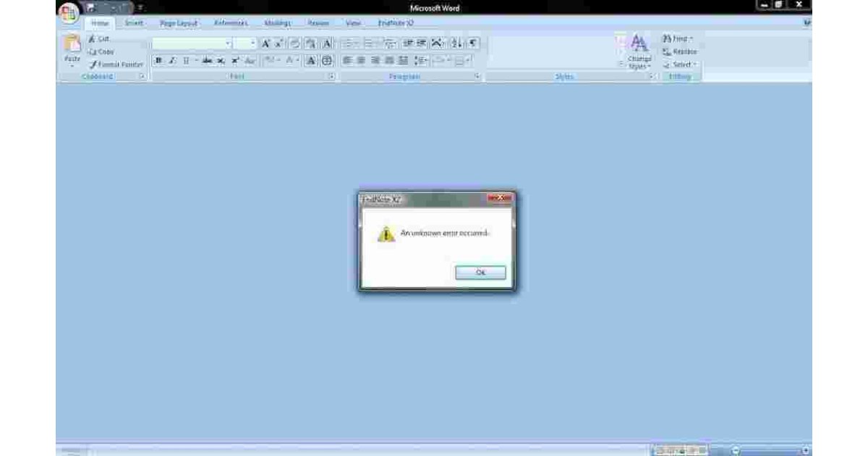This screenshot has height=456, width=868.
Task: Click the Replace button
Action: click(x=679, y=51)
